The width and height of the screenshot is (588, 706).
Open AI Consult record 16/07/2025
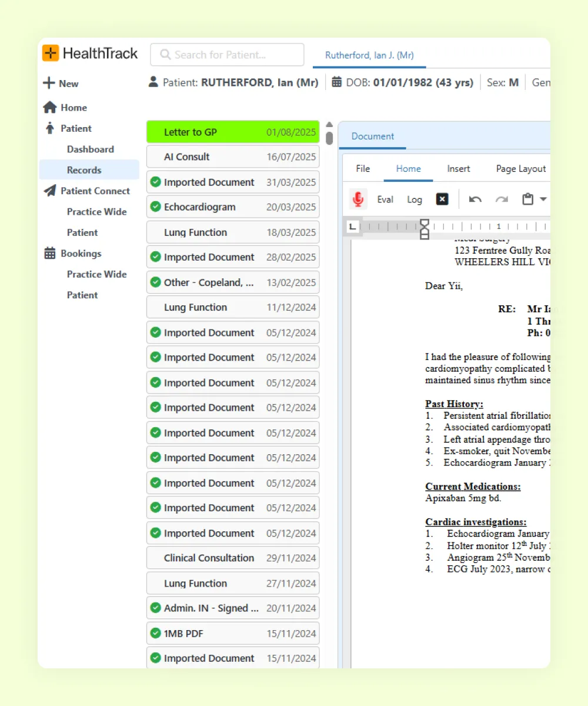coord(233,157)
